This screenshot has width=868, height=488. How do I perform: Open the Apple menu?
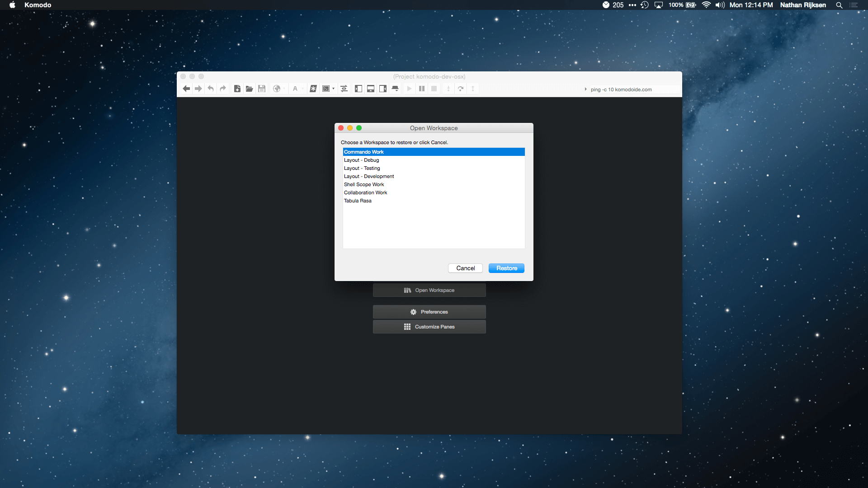point(13,5)
